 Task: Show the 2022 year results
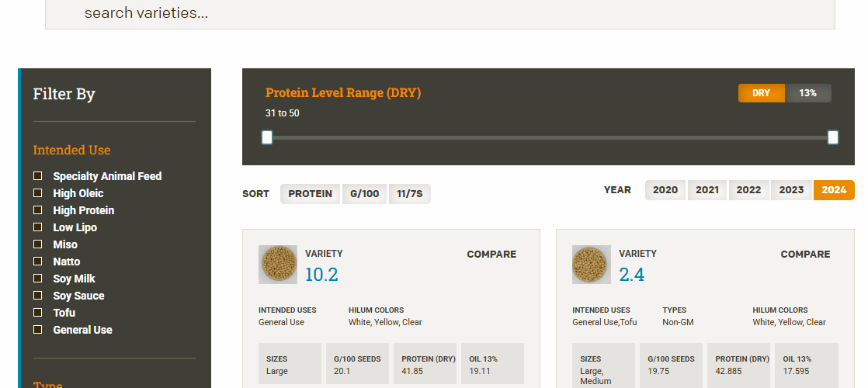748,190
